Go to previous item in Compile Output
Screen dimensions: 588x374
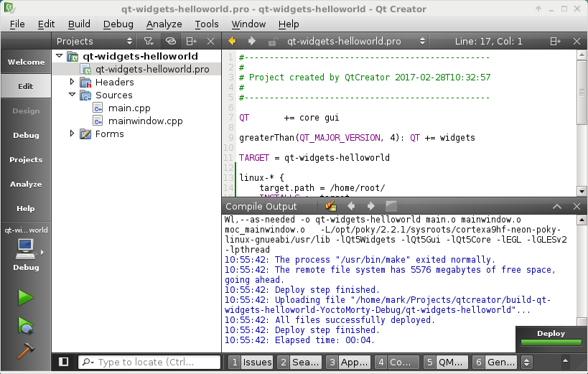351,206
